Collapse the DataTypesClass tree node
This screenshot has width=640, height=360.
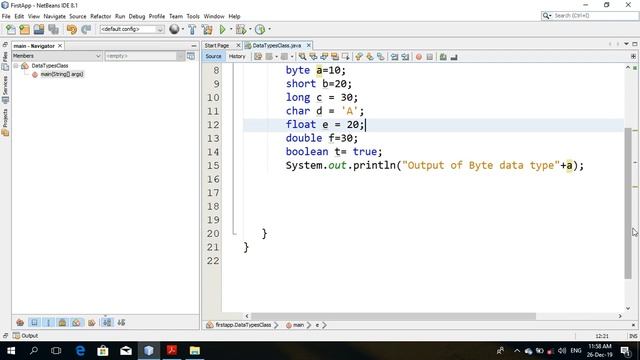(x=16, y=66)
